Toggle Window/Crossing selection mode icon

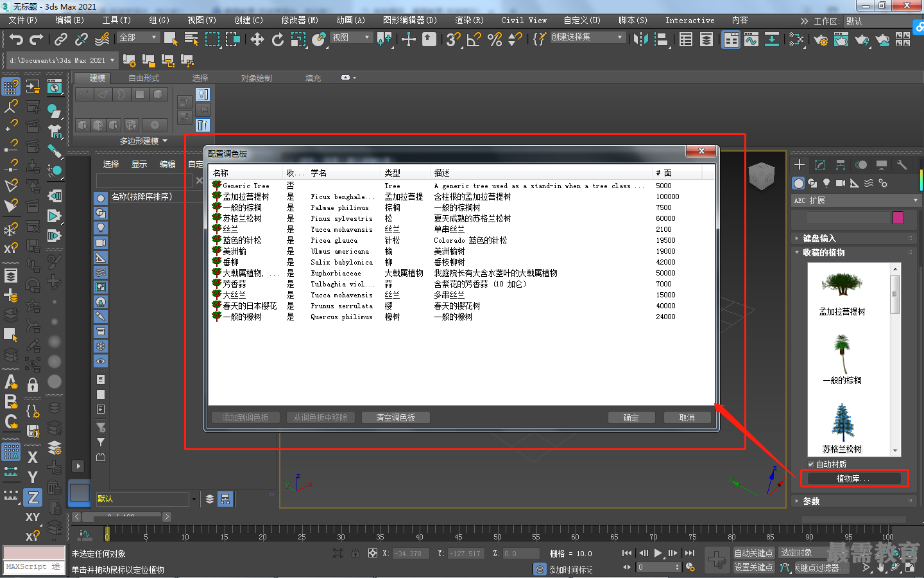[x=232, y=40]
